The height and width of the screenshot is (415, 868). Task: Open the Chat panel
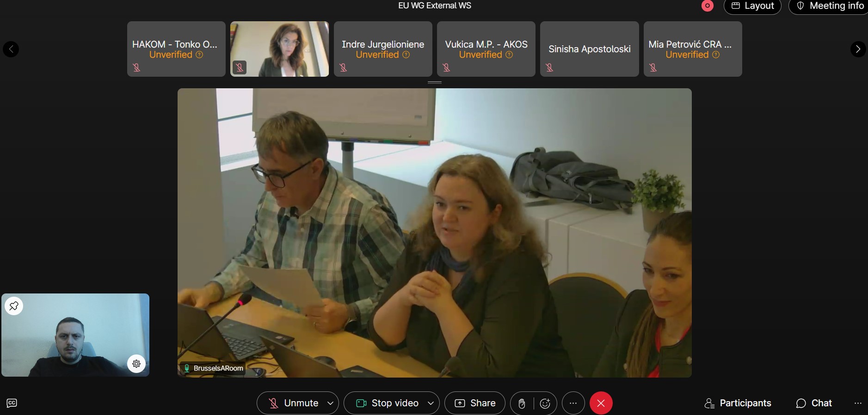click(814, 403)
